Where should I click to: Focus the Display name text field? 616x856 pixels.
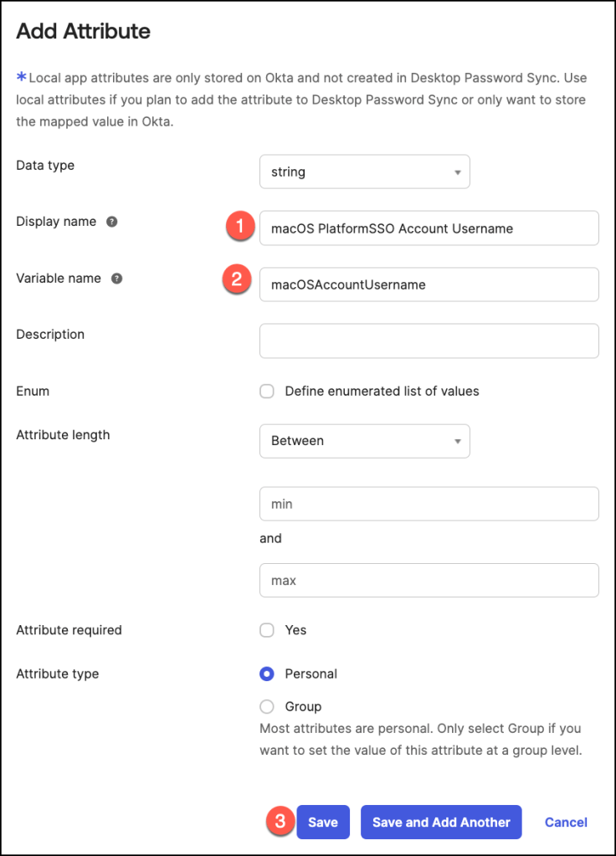(x=429, y=228)
